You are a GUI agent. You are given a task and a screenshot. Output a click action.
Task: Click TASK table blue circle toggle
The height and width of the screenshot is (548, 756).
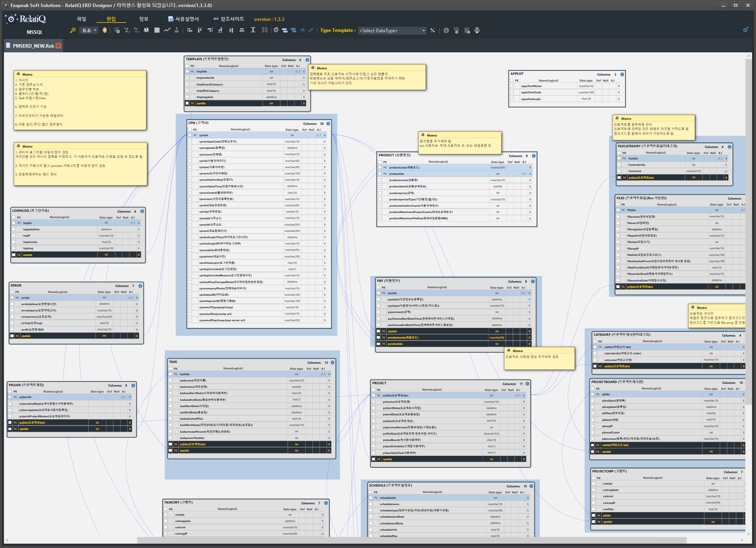point(332,363)
